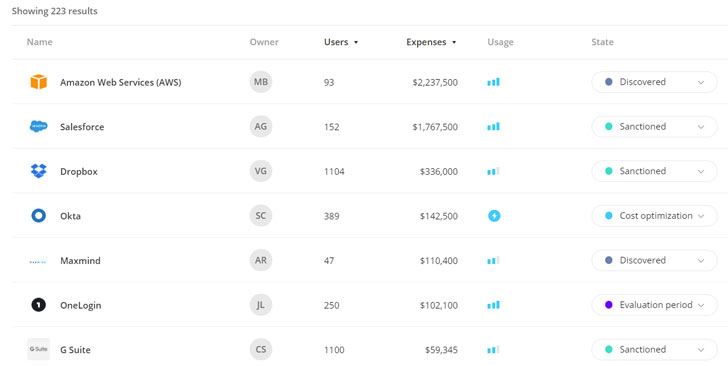Expand Okta's Cost optimization state dropdown
The height and width of the screenshot is (366, 728).
click(x=654, y=216)
